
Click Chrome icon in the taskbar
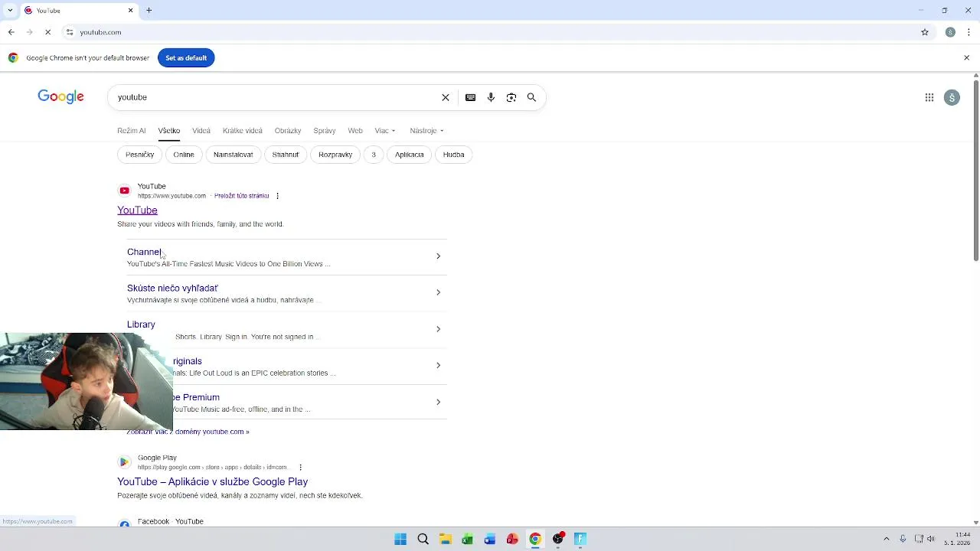[x=535, y=539]
